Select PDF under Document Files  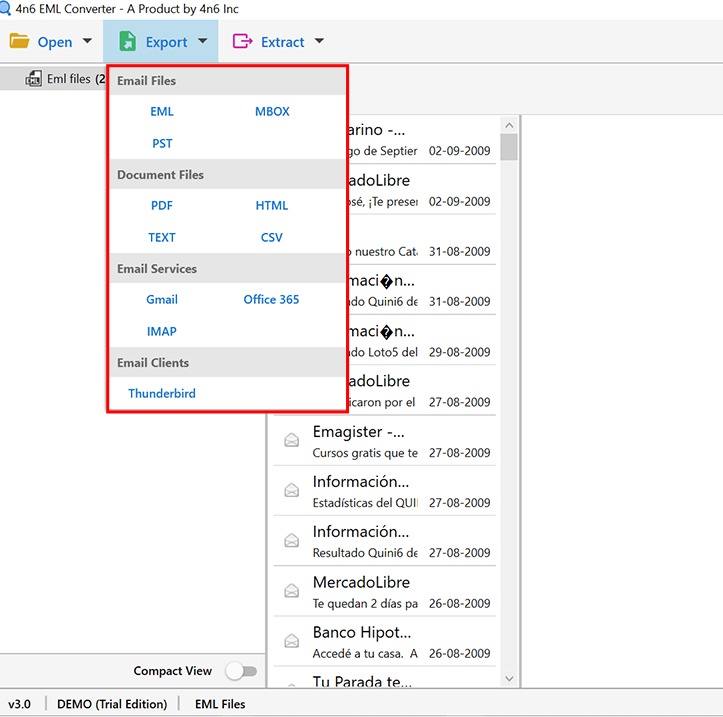pos(162,206)
